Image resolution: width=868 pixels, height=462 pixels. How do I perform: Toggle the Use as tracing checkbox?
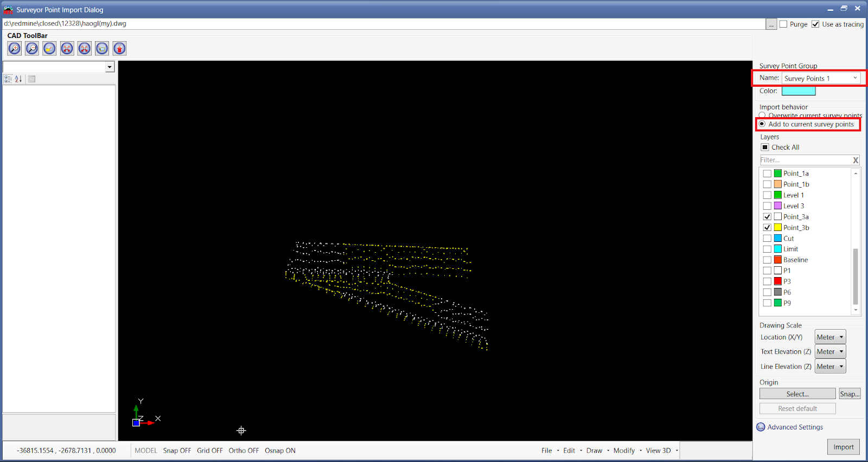[815, 24]
